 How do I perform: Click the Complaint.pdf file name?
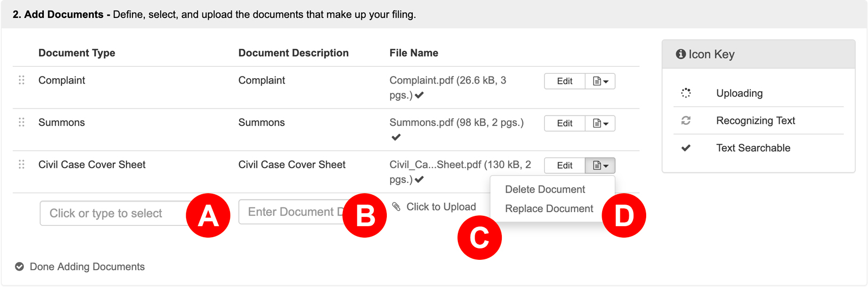(448, 87)
